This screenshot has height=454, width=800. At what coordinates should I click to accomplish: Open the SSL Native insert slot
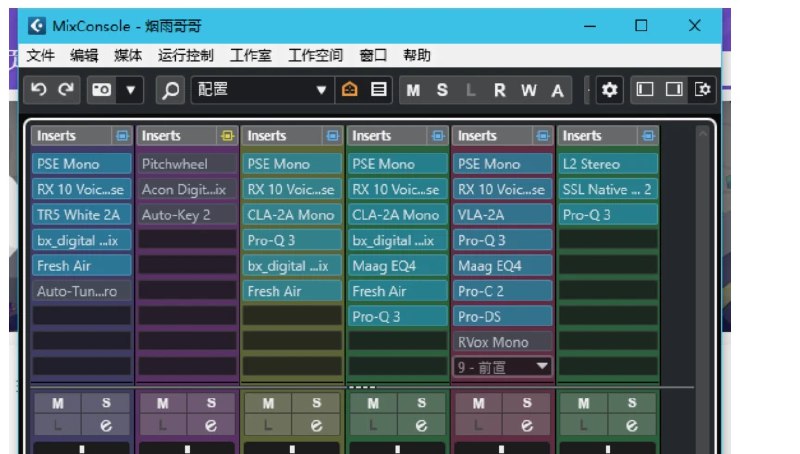(x=608, y=189)
